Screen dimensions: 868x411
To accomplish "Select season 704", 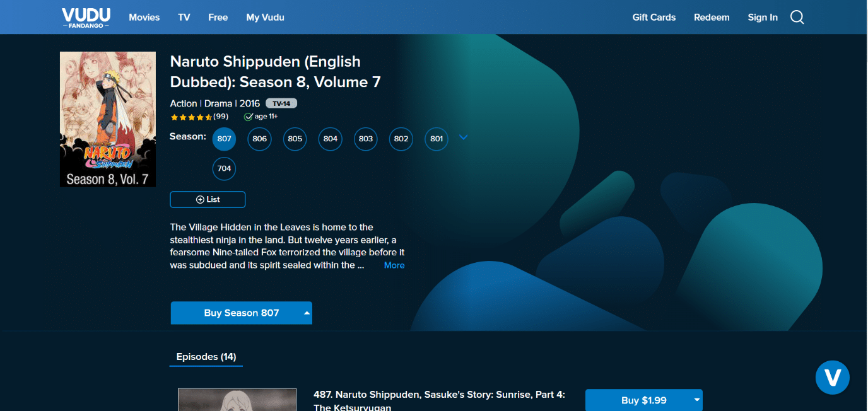I will [x=224, y=168].
